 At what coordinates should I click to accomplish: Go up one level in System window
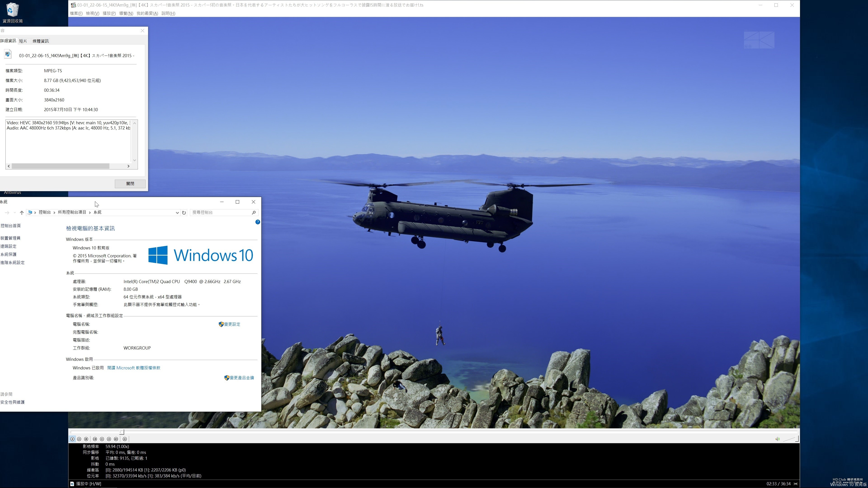[22, 213]
